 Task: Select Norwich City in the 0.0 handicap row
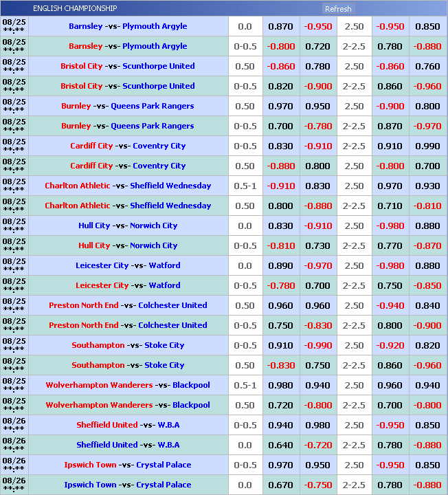click(x=154, y=226)
